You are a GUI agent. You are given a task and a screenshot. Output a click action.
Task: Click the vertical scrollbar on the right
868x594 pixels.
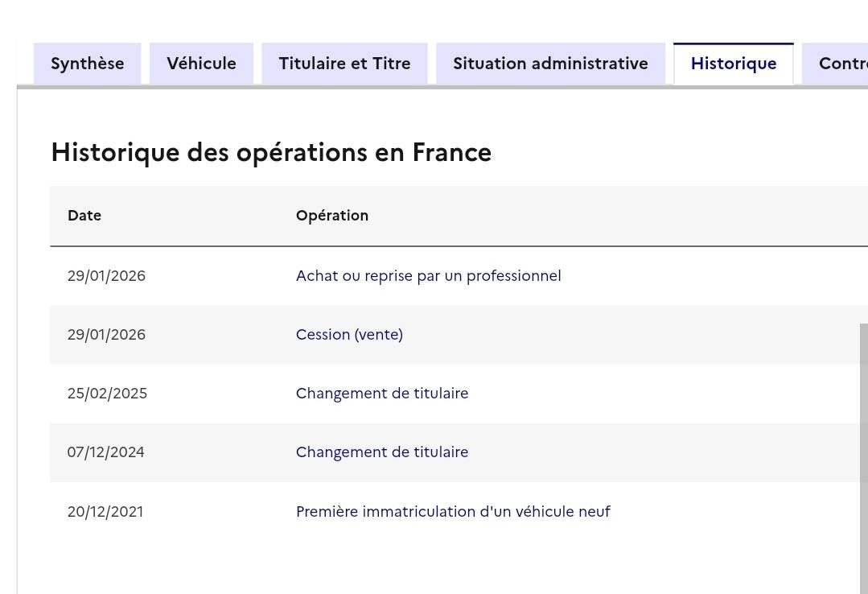(863, 451)
